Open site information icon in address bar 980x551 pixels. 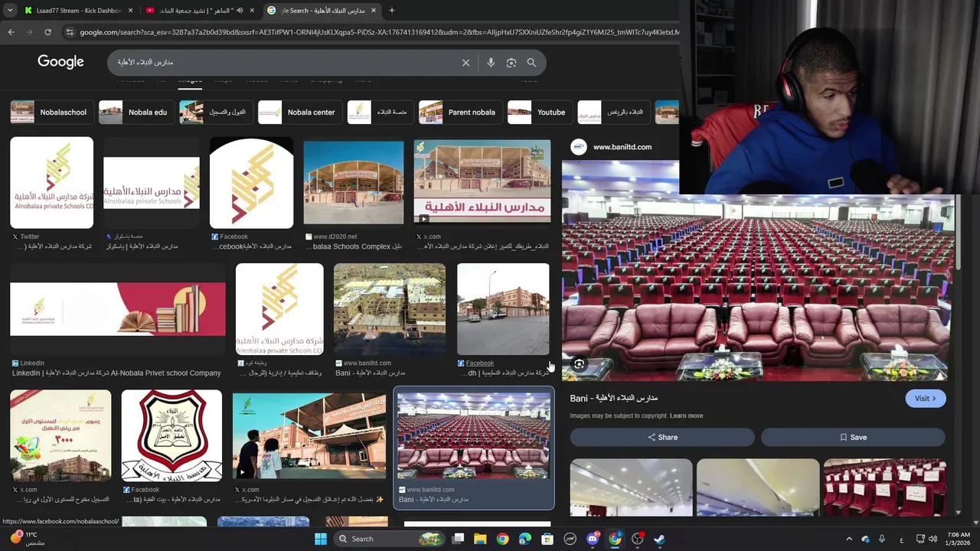coord(70,32)
